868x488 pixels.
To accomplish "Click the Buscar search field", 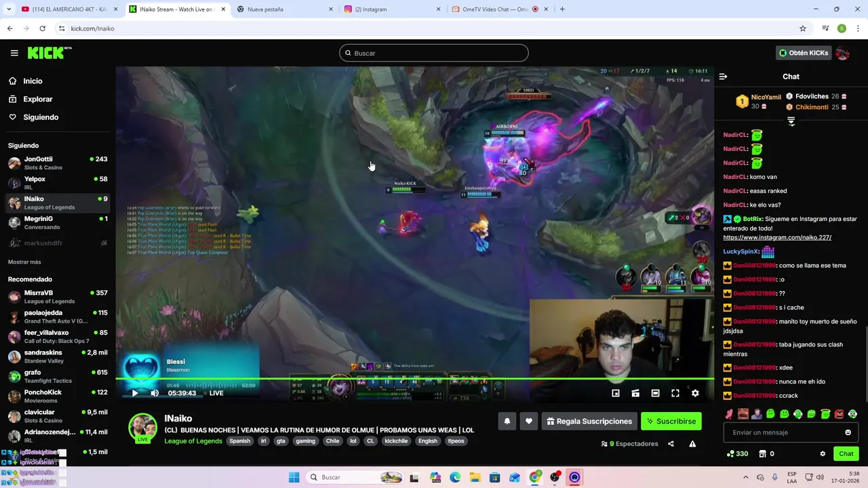I will pyautogui.click(x=434, y=53).
